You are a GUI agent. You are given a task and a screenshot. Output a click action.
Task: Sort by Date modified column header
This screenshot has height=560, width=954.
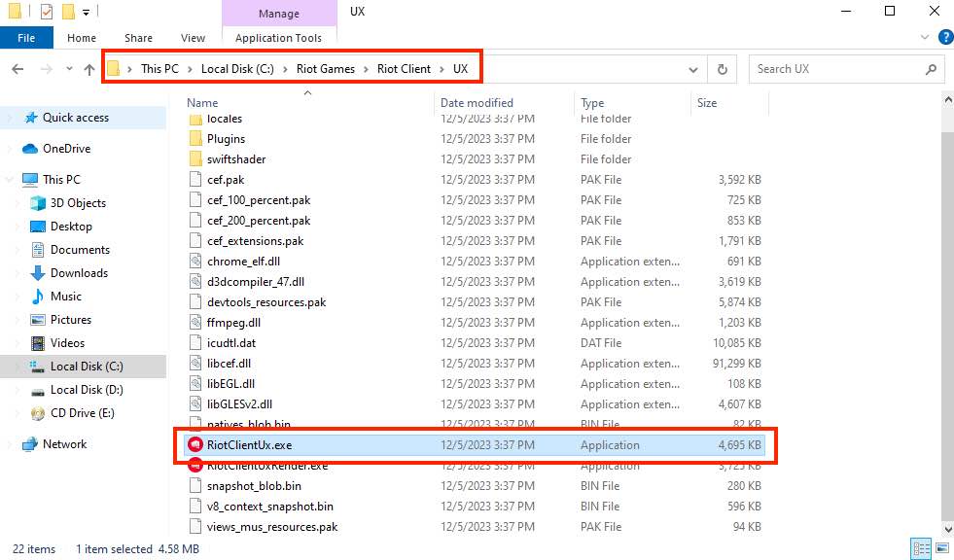(477, 103)
